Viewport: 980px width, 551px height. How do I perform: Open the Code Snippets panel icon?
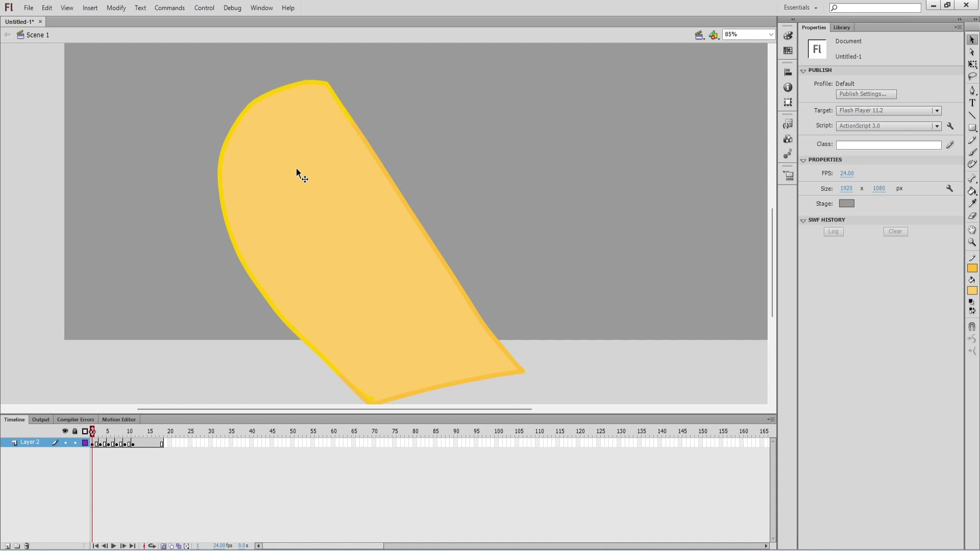[x=788, y=124]
